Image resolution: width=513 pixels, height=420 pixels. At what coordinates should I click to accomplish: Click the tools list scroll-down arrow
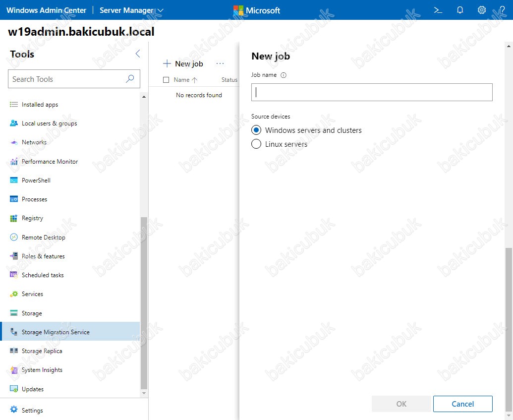[x=144, y=393]
